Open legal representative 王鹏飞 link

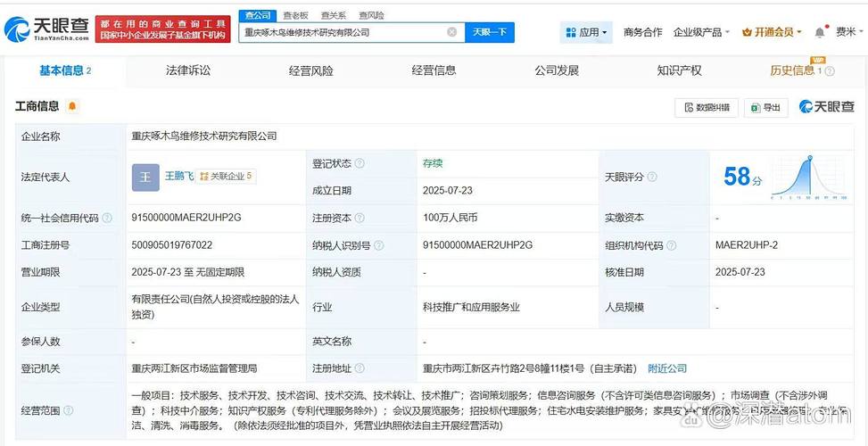[x=179, y=177]
